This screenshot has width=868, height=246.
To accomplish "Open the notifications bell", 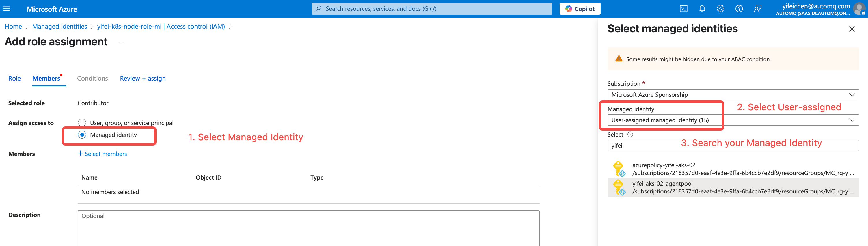I will 702,9.
